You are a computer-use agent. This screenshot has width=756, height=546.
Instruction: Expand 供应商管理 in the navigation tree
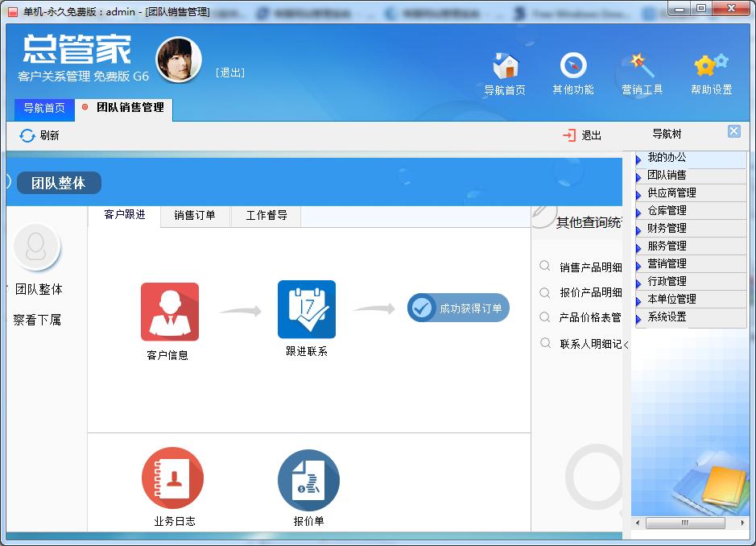671,193
